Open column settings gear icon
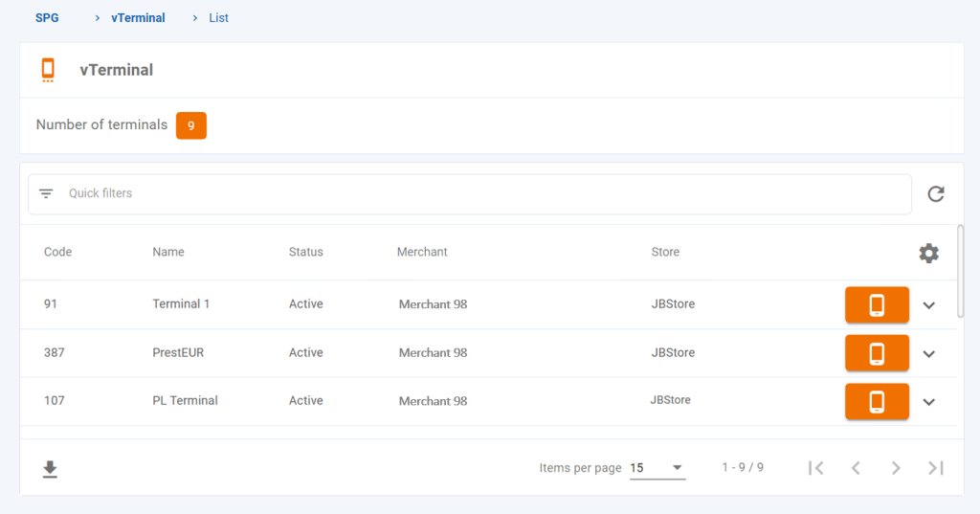Viewport: 980px width, 514px height. tap(928, 253)
